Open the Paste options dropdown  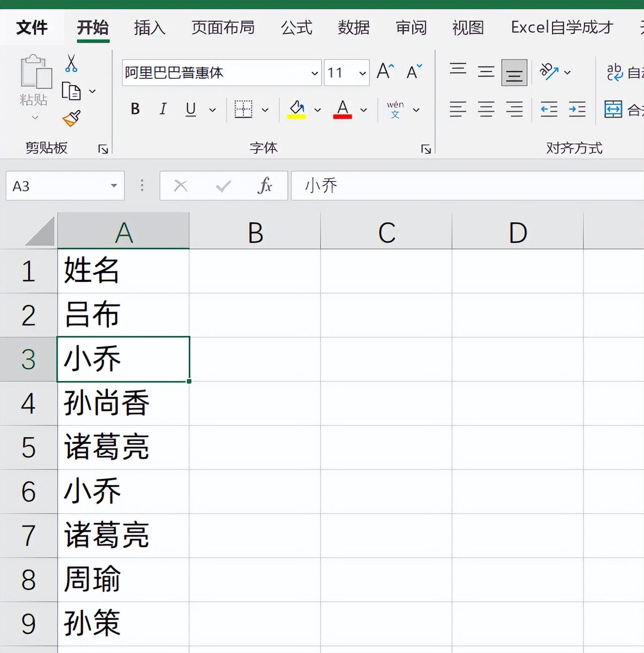35,117
